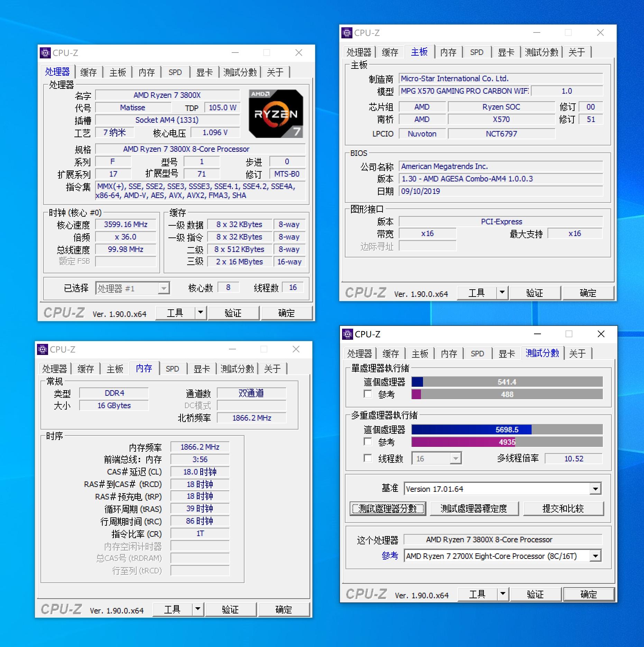Screen dimensions: 644x647
Task: Open the 工具 dropdown arrow in processor window
Action: (201, 313)
